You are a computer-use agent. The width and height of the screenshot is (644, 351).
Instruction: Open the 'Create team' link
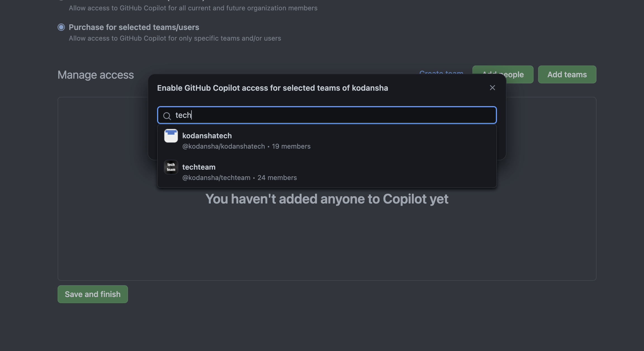coord(441,73)
